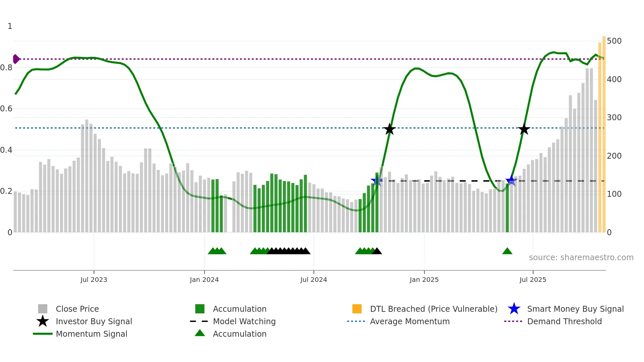Click the Jan 2025 axis label
The image size is (644, 362).
pyautogui.click(x=424, y=280)
